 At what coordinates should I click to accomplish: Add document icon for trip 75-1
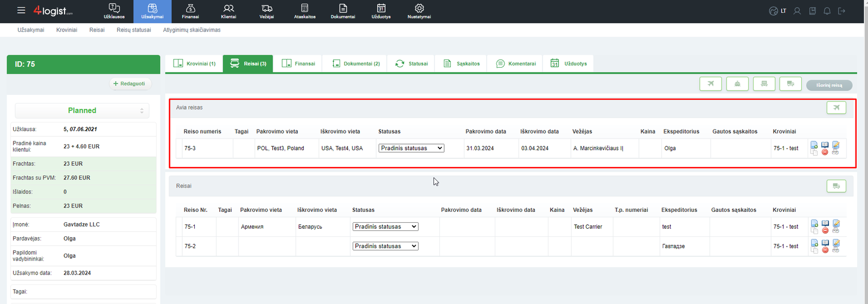(x=814, y=223)
